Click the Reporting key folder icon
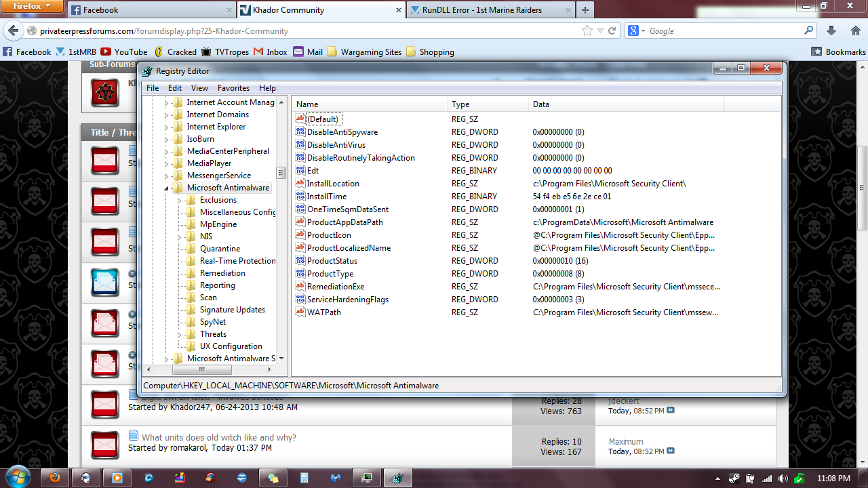This screenshot has width=868, height=488. coord(191,285)
